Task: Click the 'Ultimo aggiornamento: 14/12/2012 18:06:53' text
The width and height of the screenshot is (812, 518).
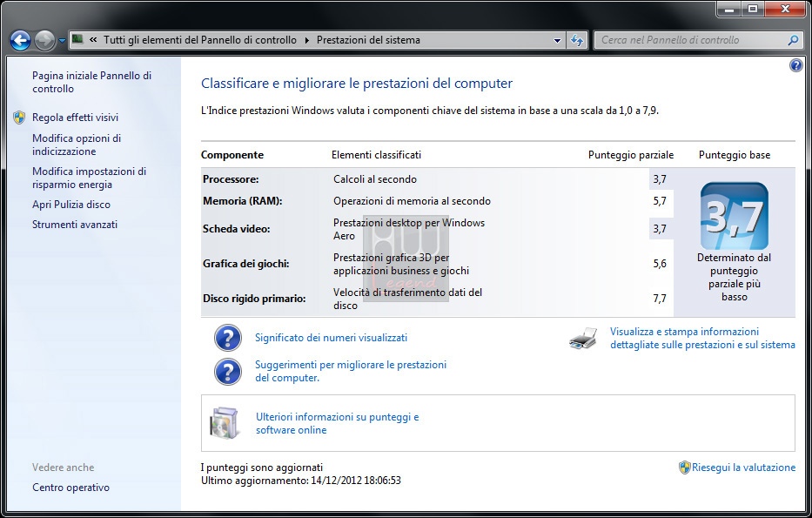Action: pyautogui.click(x=301, y=481)
